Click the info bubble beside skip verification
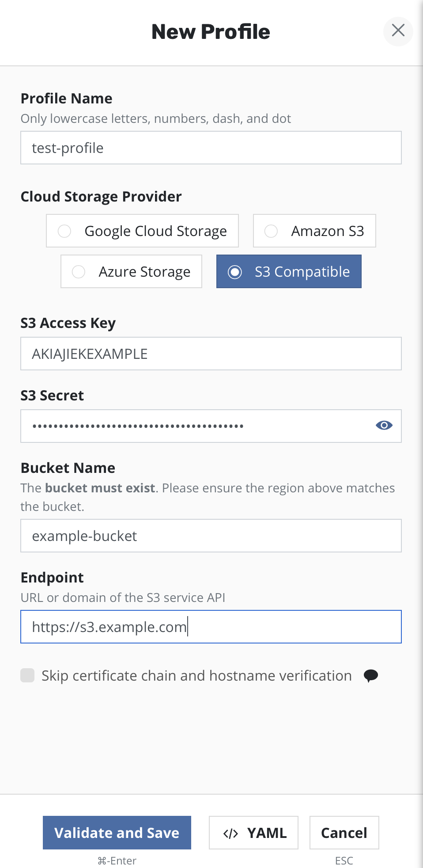This screenshot has height=868, width=423. (x=370, y=675)
